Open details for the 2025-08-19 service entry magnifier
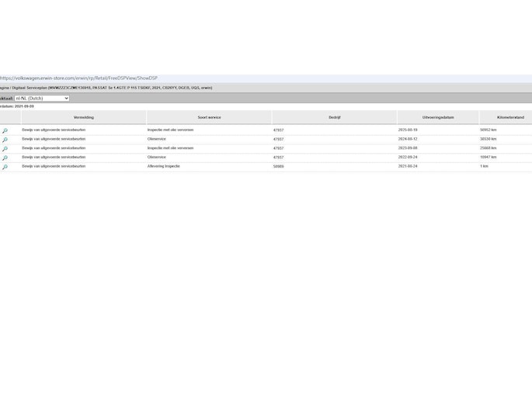This screenshot has width=532, height=399. tap(5, 130)
